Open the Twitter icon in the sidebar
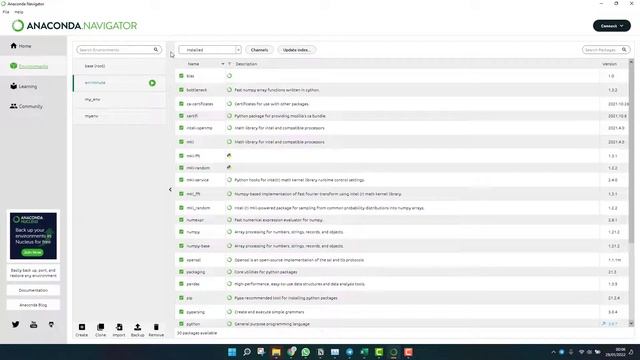640x360 pixels. tap(16, 324)
